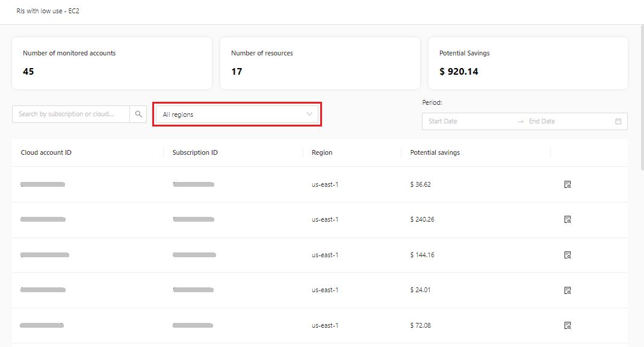The height and width of the screenshot is (347, 644).
Task: Focus the search by subscription field
Action: (x=71, y=114)
